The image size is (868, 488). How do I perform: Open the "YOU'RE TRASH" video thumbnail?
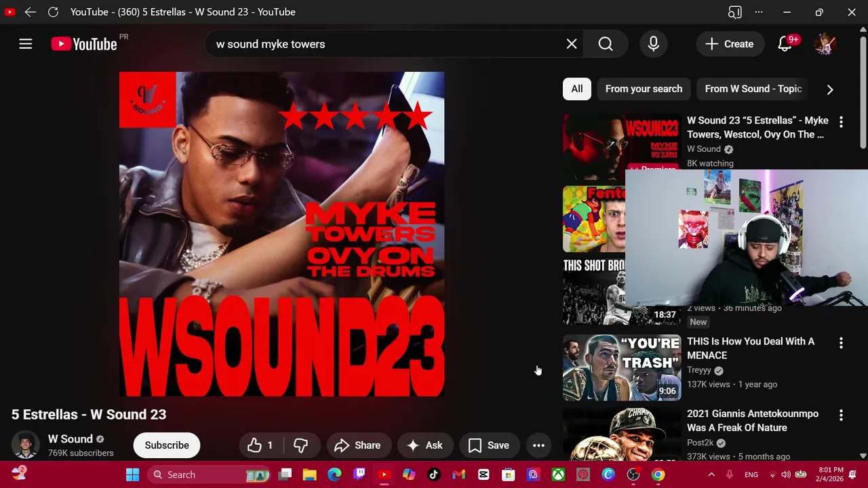click(622, 368)
